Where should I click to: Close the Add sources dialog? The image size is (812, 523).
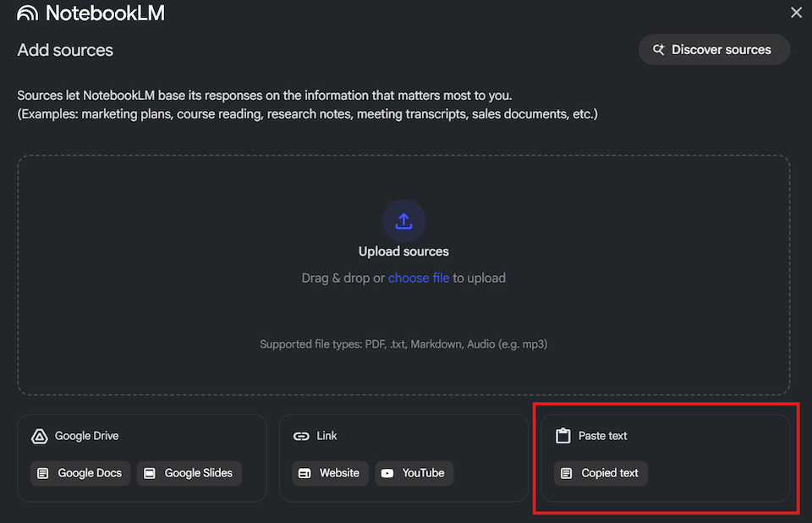tap(796, 13)
